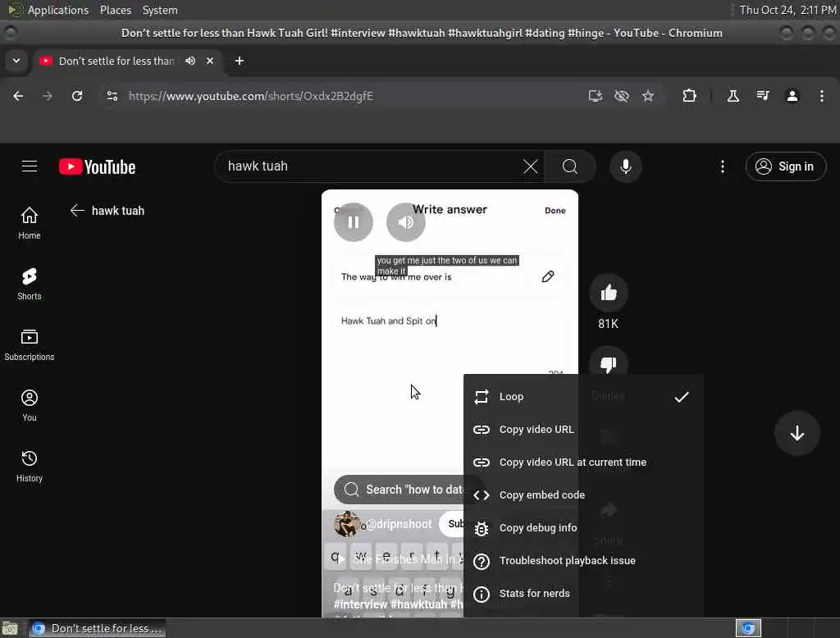Start voice search with the microphone icon
840x638 pixels.
point(625,166)
